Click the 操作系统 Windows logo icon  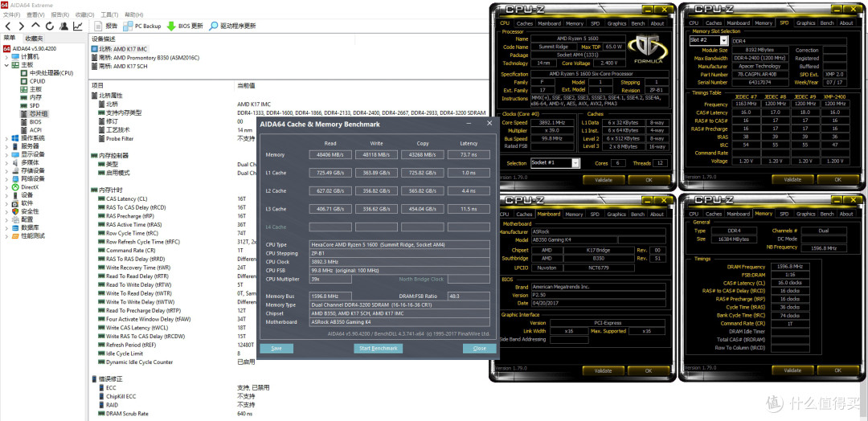click(x=15, y=137)
